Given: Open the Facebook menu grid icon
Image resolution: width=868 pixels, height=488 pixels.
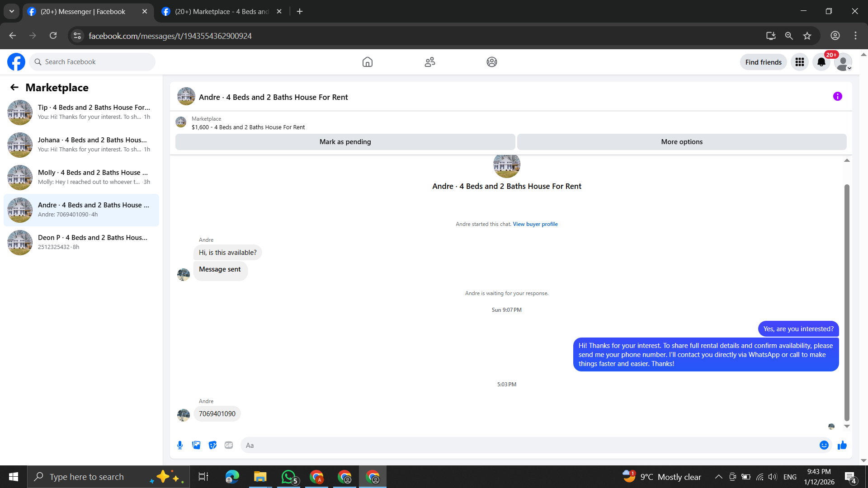Looking at the screenshot, I should click(799, 62).
